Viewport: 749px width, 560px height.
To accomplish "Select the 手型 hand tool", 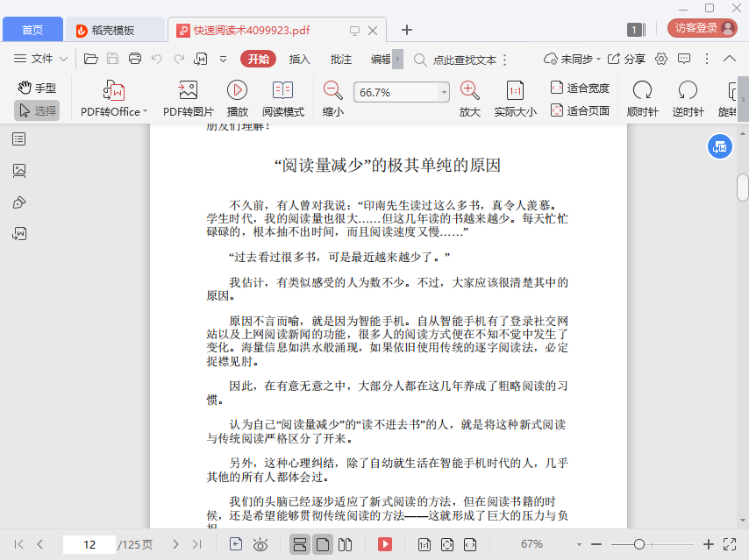I will pyautogui.click(x=37, y=88).
